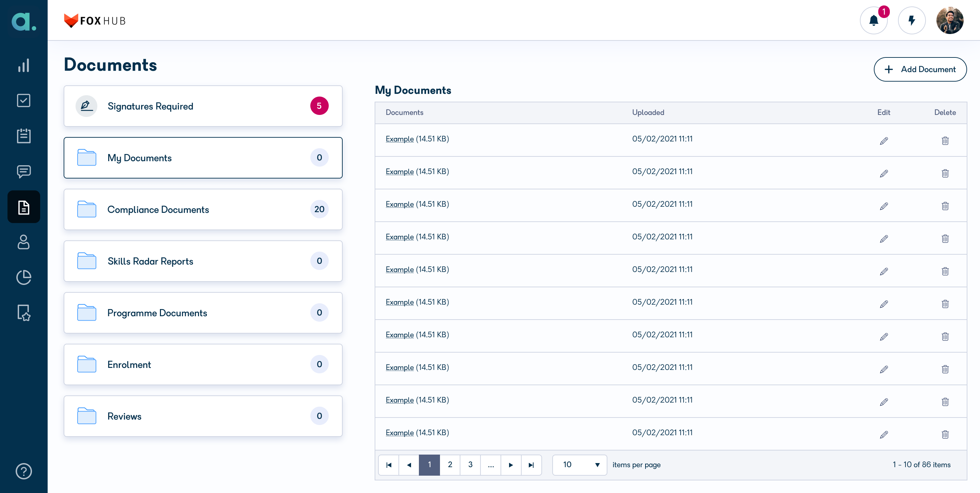Delete the first row document with trash icon
Image resolution: width=980 pixels, height=493 pixels.
click(x=945, y=141)
